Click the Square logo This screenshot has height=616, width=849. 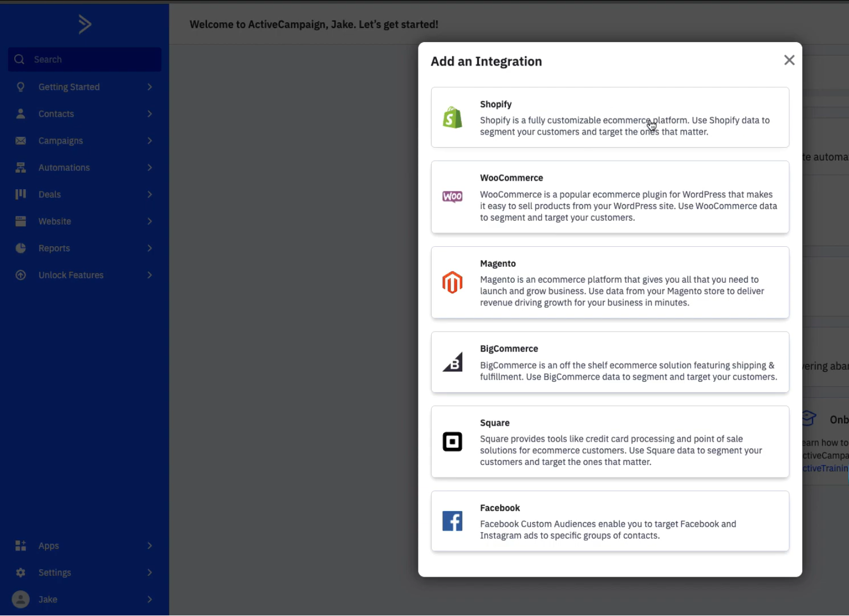point(452,442)
